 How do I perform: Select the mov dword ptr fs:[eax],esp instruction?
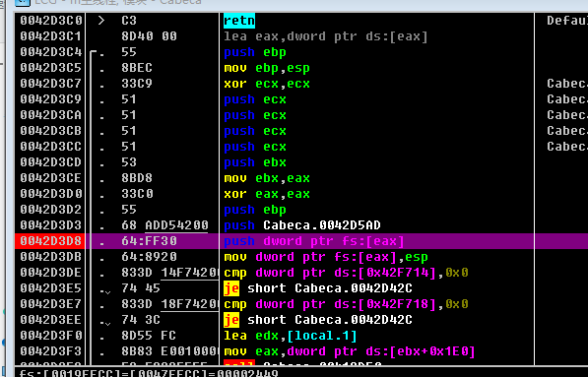[325, 257]
